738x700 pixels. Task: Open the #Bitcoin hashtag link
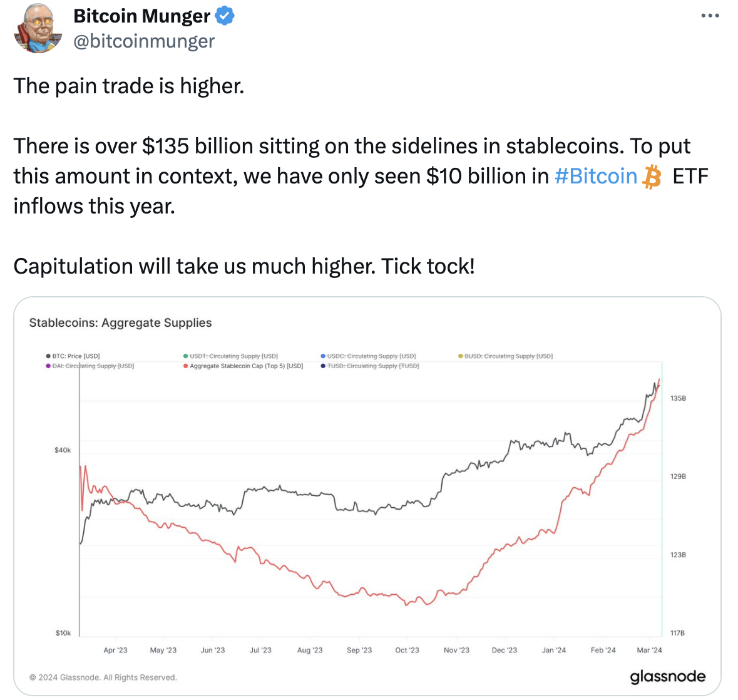(x=595, y=177)
